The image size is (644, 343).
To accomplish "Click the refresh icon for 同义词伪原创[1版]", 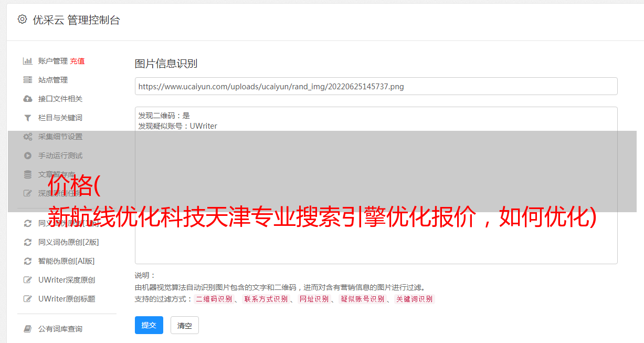I will [x=28, y=223].
